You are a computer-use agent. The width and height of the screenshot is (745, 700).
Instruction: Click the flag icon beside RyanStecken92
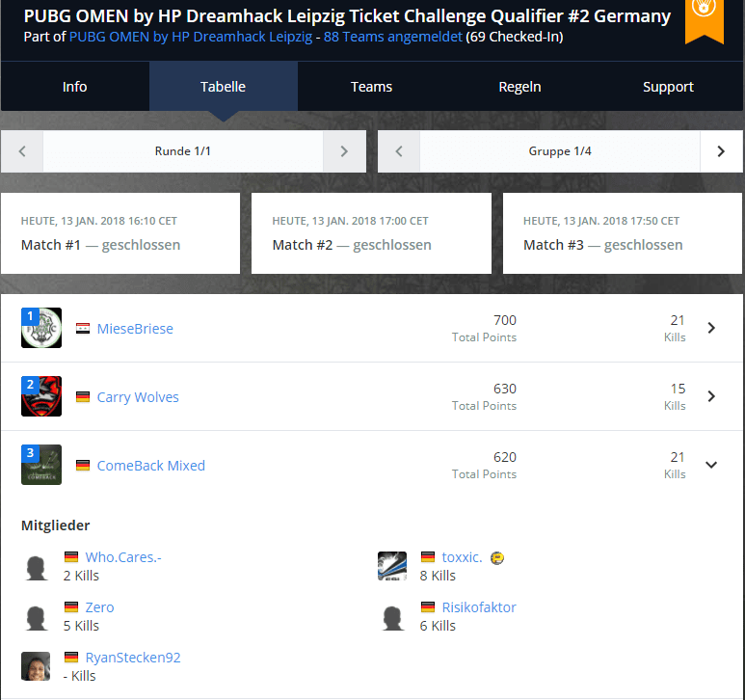pyautogui.click(x=71, y=658)
